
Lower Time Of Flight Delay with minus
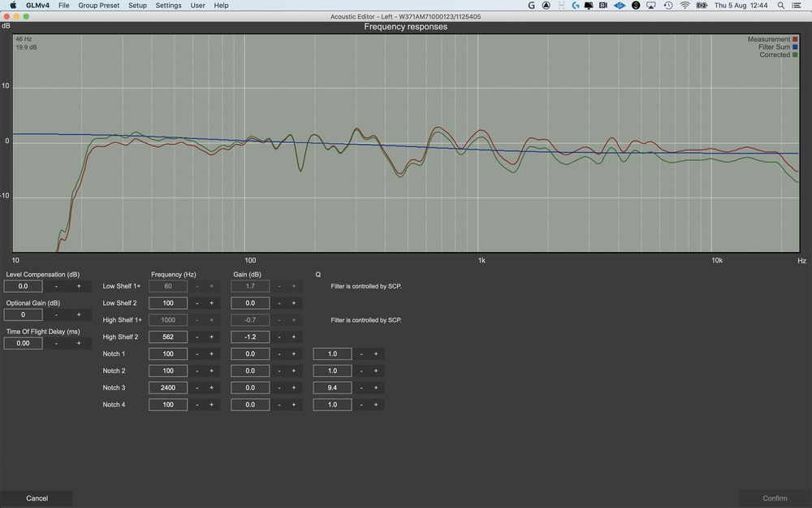click(x=57, y=343)
